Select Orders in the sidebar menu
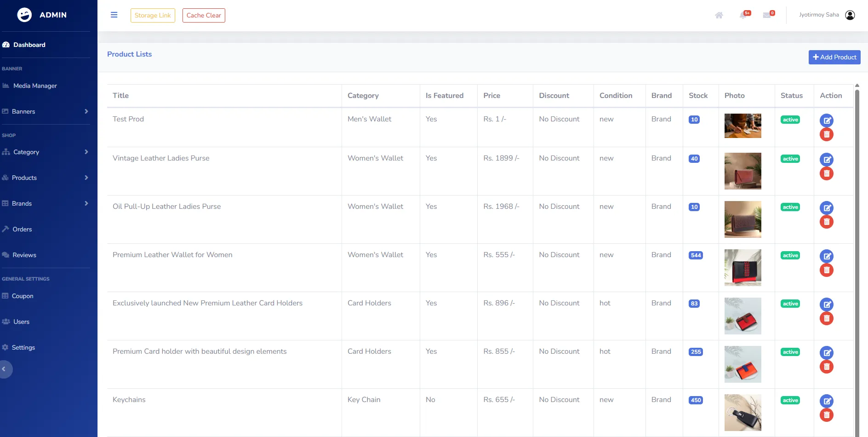The image size is (868, 437). [22, 229]
